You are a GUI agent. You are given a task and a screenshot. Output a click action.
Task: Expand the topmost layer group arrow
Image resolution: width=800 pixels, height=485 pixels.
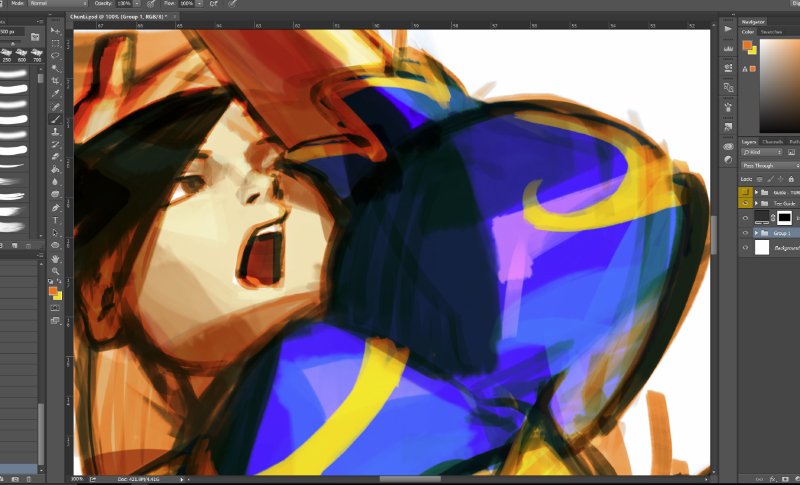(x=757, y=192)
